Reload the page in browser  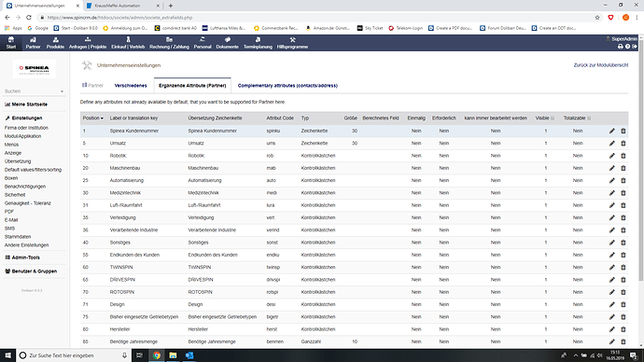pos(29,18)
